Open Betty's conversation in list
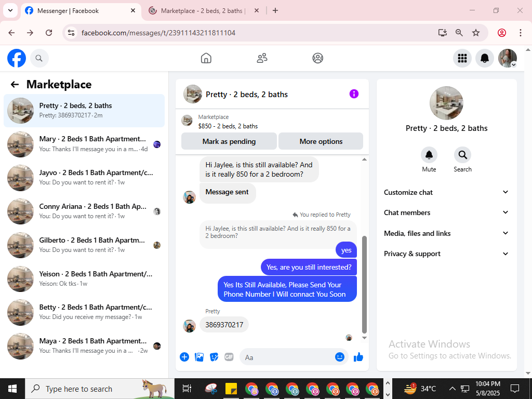 coord(84,312)
